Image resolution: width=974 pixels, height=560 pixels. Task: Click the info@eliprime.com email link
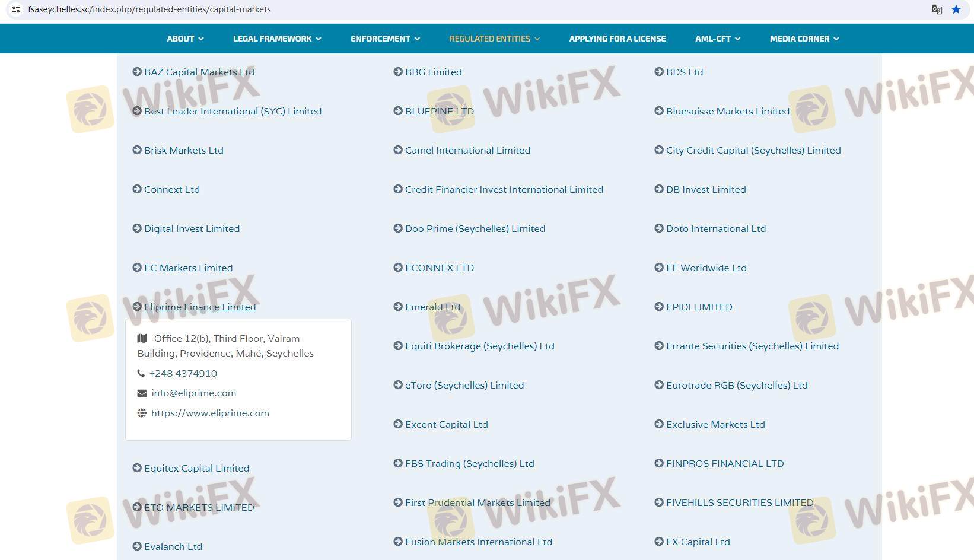point(193,393)
